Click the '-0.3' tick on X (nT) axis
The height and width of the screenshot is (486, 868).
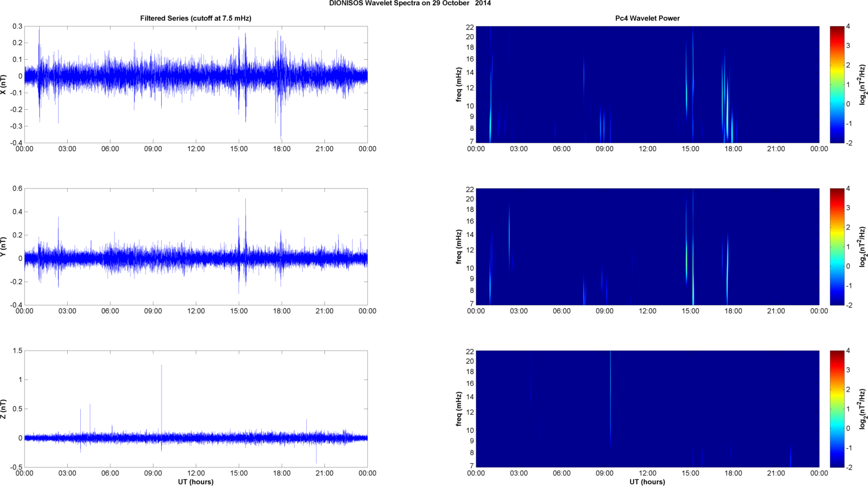16,126
